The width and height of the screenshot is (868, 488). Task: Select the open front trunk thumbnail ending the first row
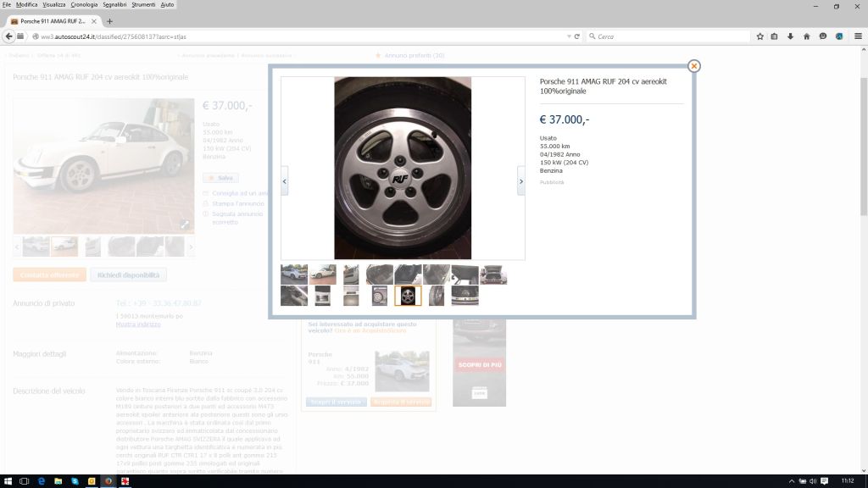493,274
